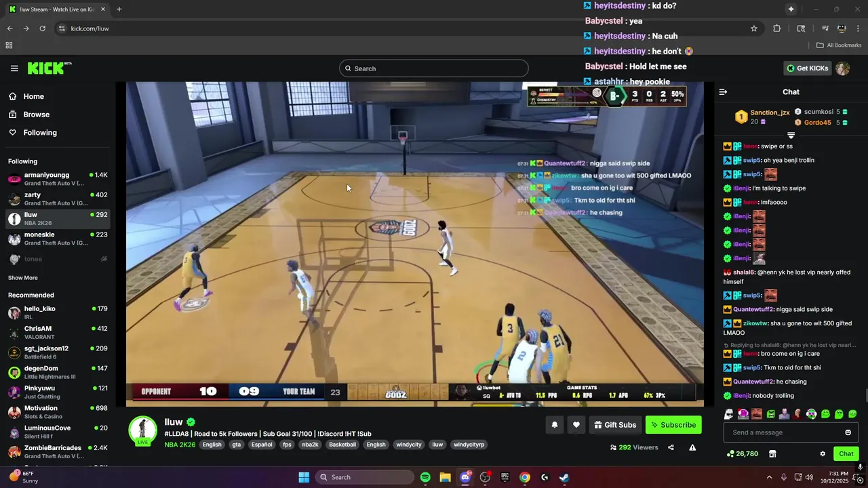Open Following in sidebar
The width and height of the screenshot is (868, 488).
(58, 133)
